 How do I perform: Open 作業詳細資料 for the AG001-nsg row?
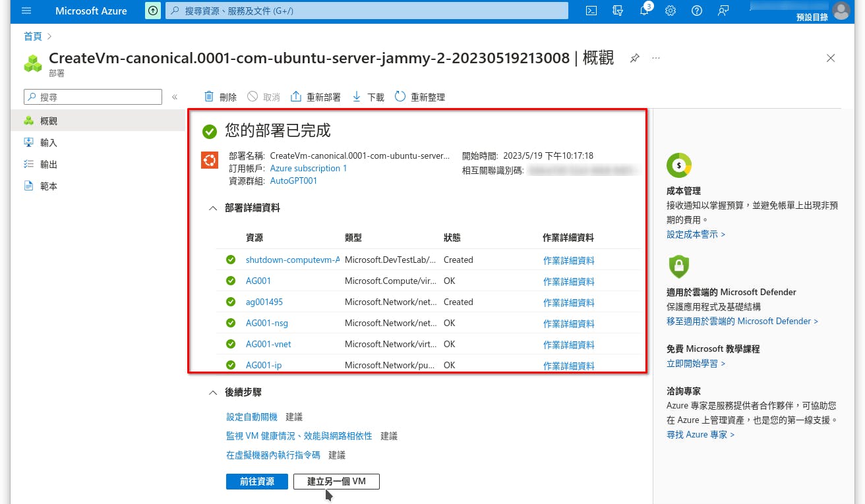tap(568, 323)
